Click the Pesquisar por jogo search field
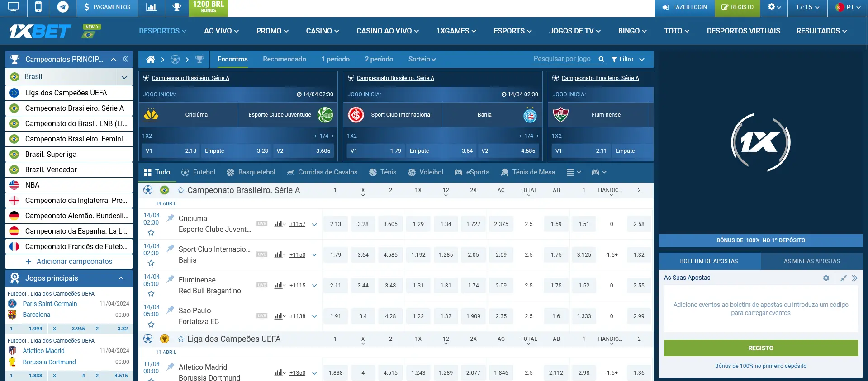The height and width of the screenshot is (381, 868). tap(563, 59)
